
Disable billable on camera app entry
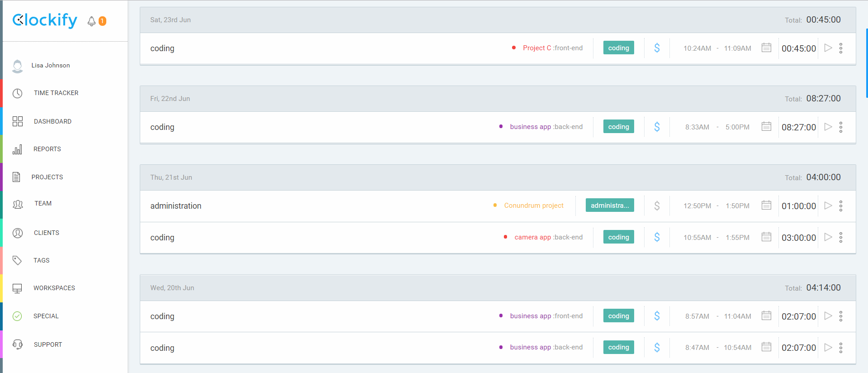click(x=657, y=237)
